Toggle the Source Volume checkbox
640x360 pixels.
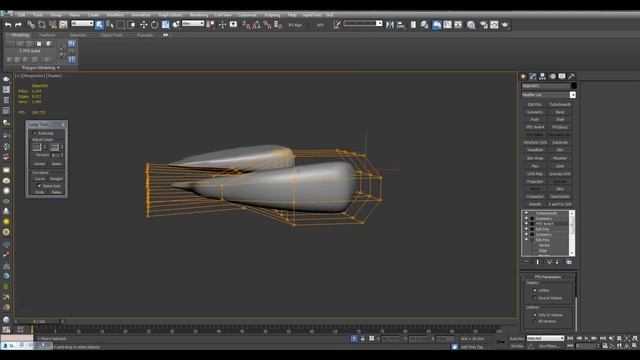click(535, 298)
